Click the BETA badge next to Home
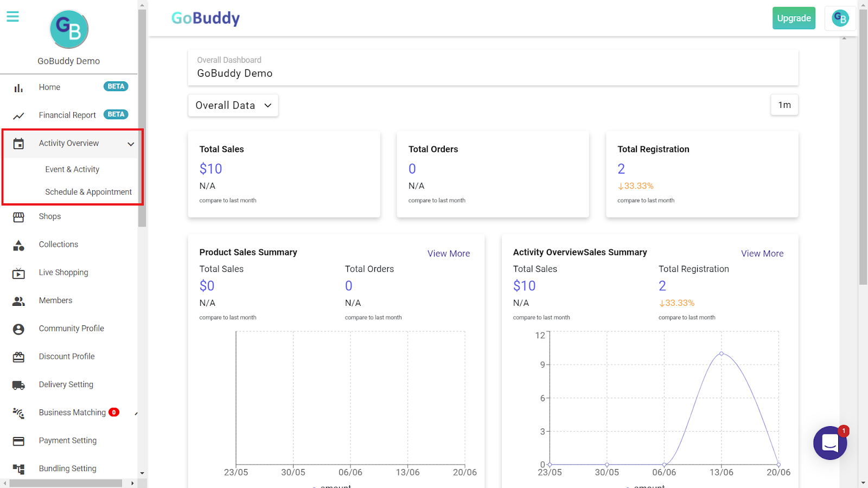Image resolution: width=868 pixels, height=488 pixels. tap(116, 86)
